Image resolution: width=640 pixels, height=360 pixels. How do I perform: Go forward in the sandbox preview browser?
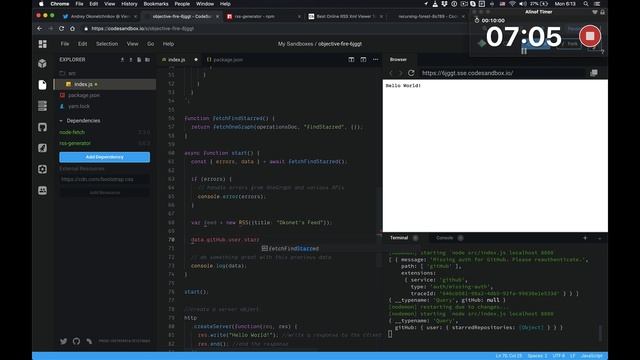400,73
